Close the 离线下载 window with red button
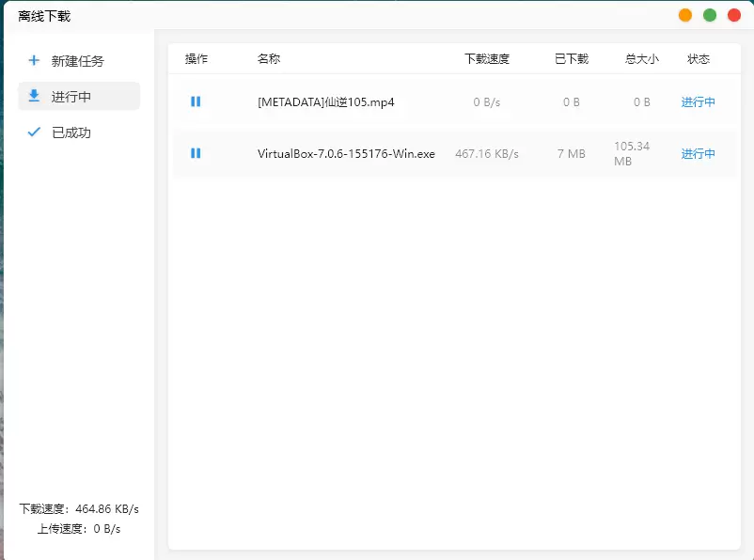This screenshot has width=754, height=560. point(734,15)
